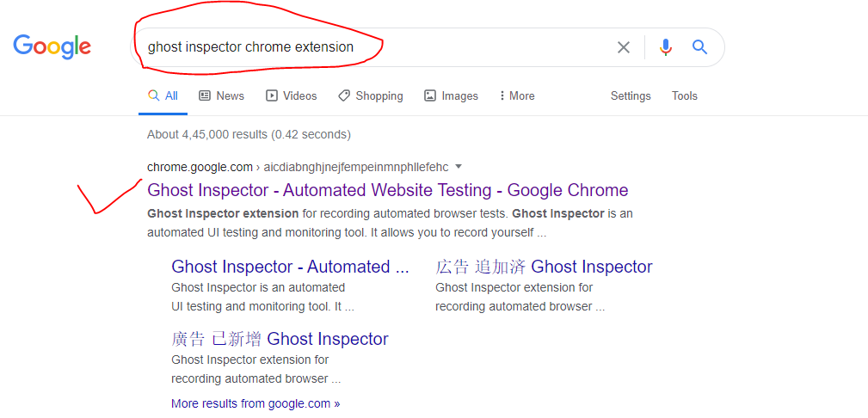Clear the search box with the X icon
The width and height of the screenshot is (868, 418).
click(624, 47)
